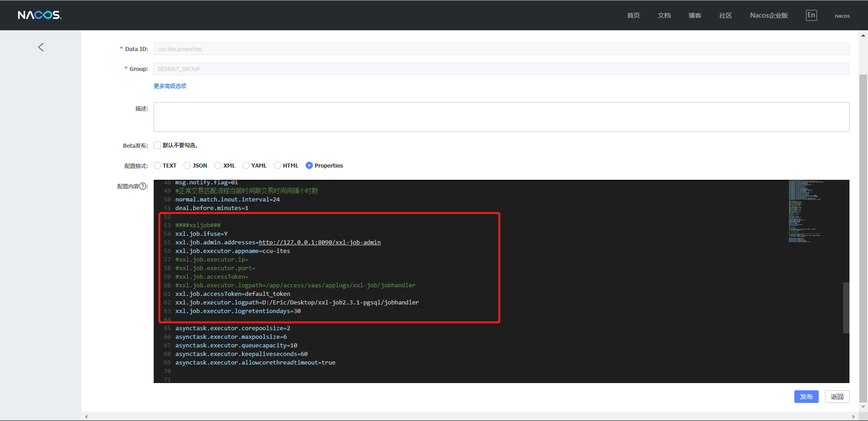Click the help icon beside 配置内容
868x421 pixels.
143,186
